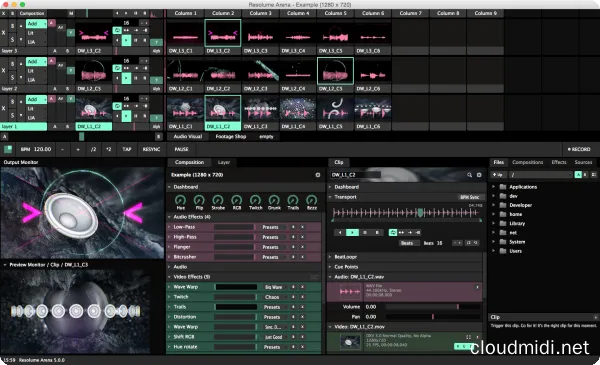Trigger clip DW_L2_C3 thumbnail

coord(261,72)
